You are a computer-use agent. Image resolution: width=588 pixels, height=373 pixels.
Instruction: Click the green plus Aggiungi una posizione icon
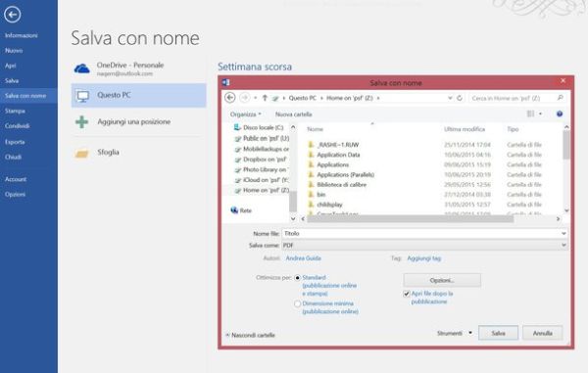pos(81,122)
